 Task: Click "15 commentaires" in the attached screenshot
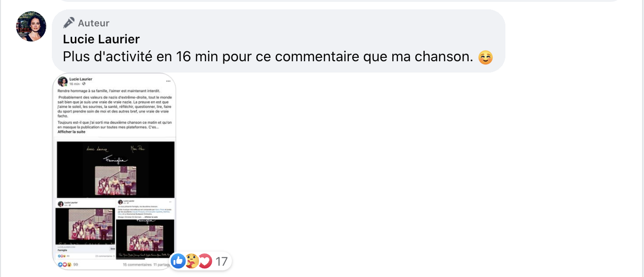pos(137,265)
